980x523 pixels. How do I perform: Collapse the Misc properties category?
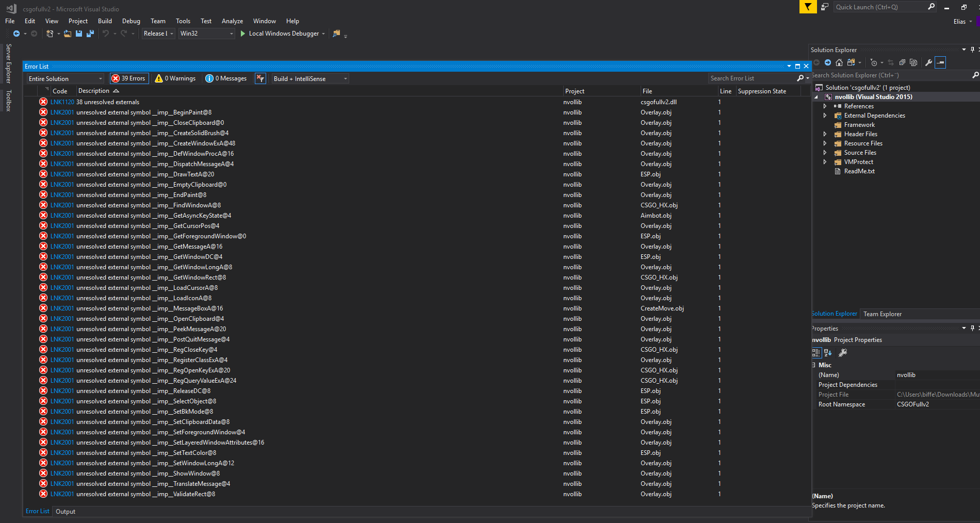[814, 365]
